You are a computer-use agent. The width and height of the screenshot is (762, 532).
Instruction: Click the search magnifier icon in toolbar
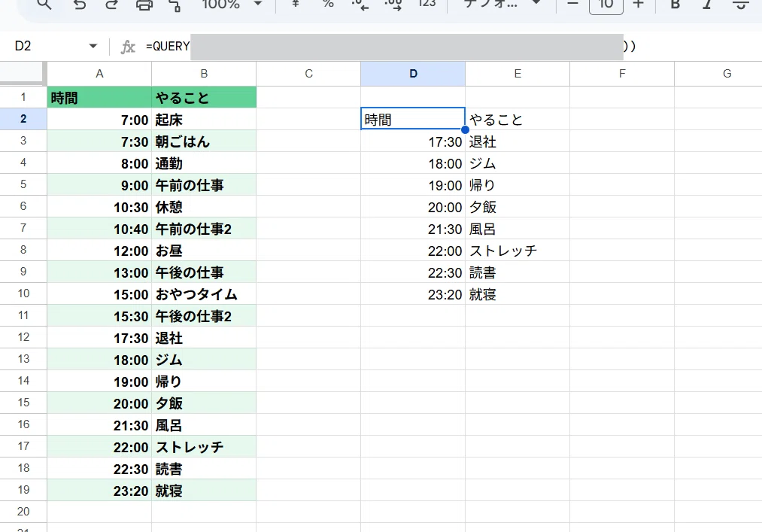[44, 5]
